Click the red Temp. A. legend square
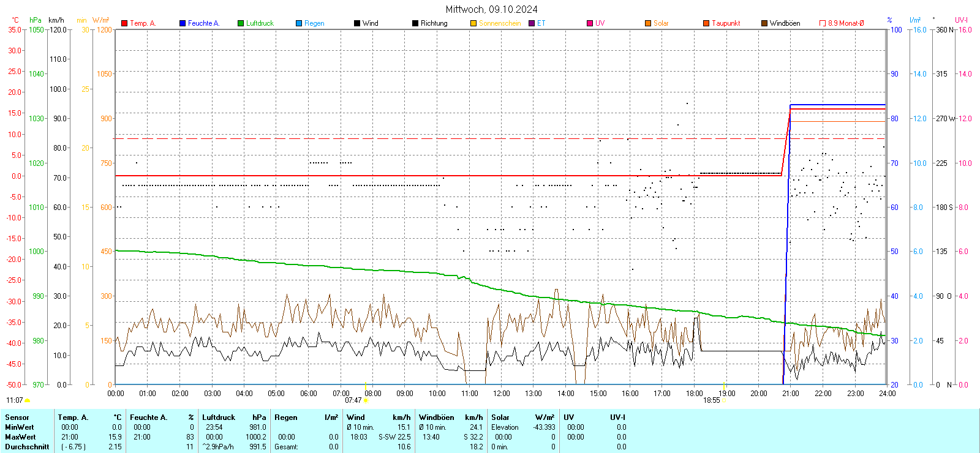The width and height of the screenshot is (980, 453). (124, 23)
